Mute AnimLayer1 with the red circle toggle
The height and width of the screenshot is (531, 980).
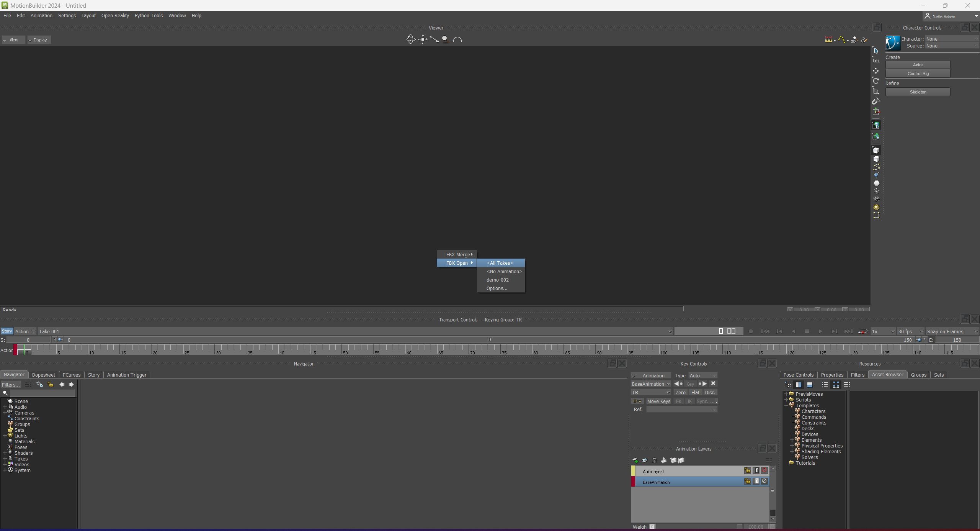point(764,470)
